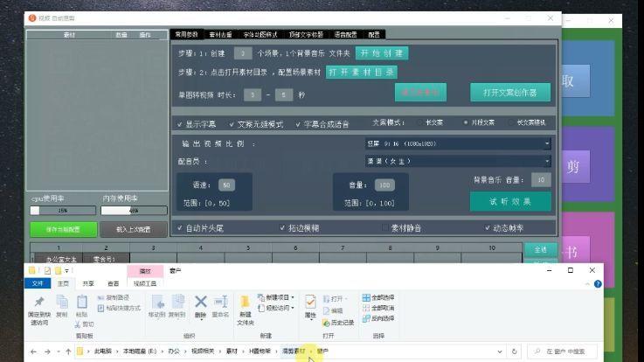Toggle the 动态帧率 checkbox
644x362 pixels.
[x=487, y=227]
